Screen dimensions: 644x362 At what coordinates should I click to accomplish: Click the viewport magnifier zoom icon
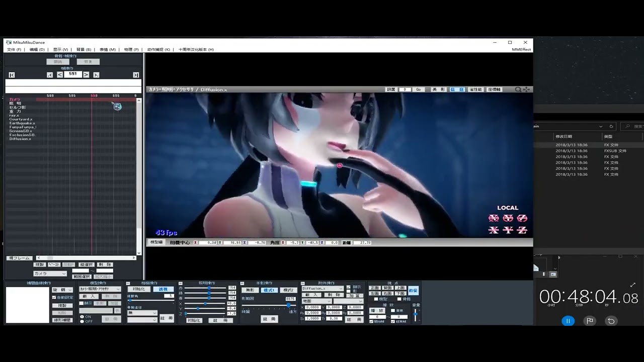[518, 89]
